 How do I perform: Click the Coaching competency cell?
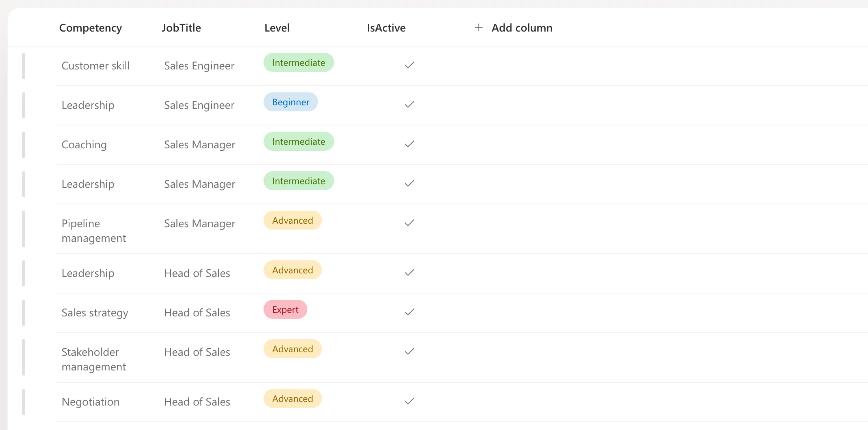(84, 145)
